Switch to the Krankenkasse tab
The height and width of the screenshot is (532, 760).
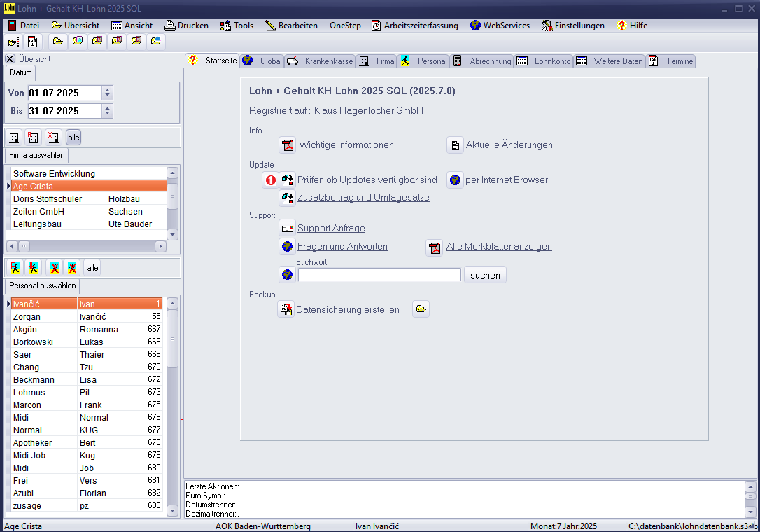point(320,61)
